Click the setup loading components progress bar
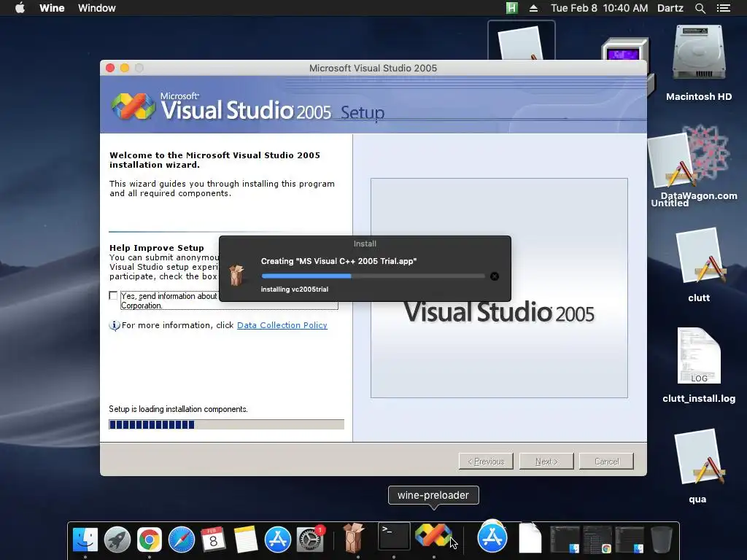This screenshot has height=560, width=747. [x=226, y=424]
